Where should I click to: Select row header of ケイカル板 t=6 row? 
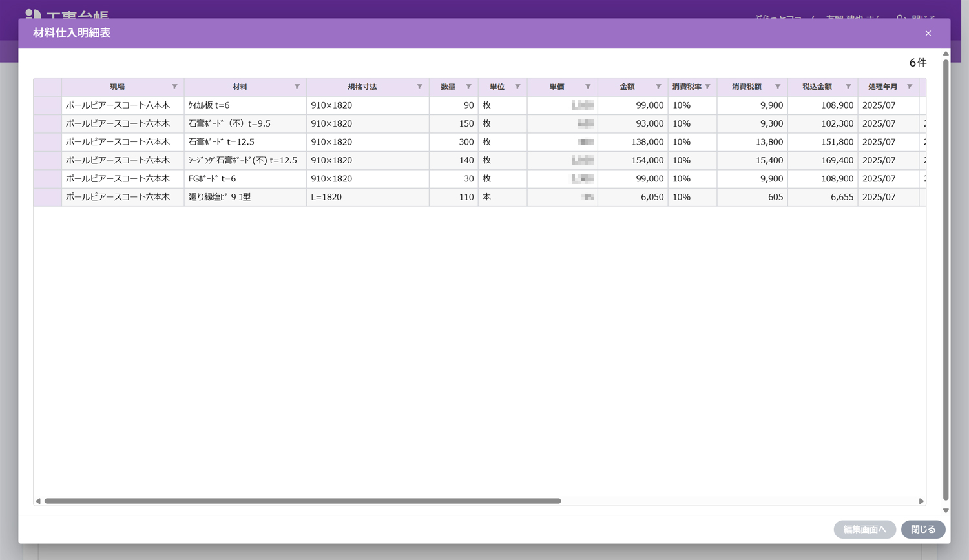(47, 105)
